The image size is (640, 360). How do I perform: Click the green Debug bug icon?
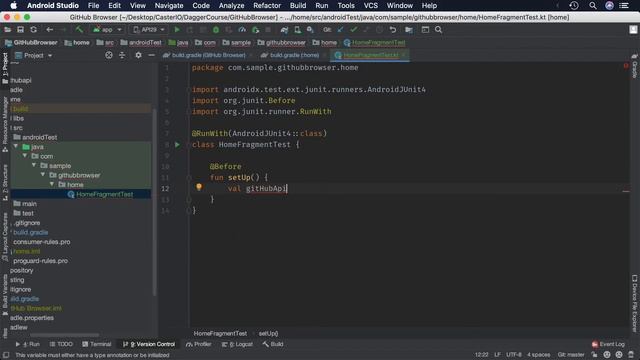coord(216,30)
